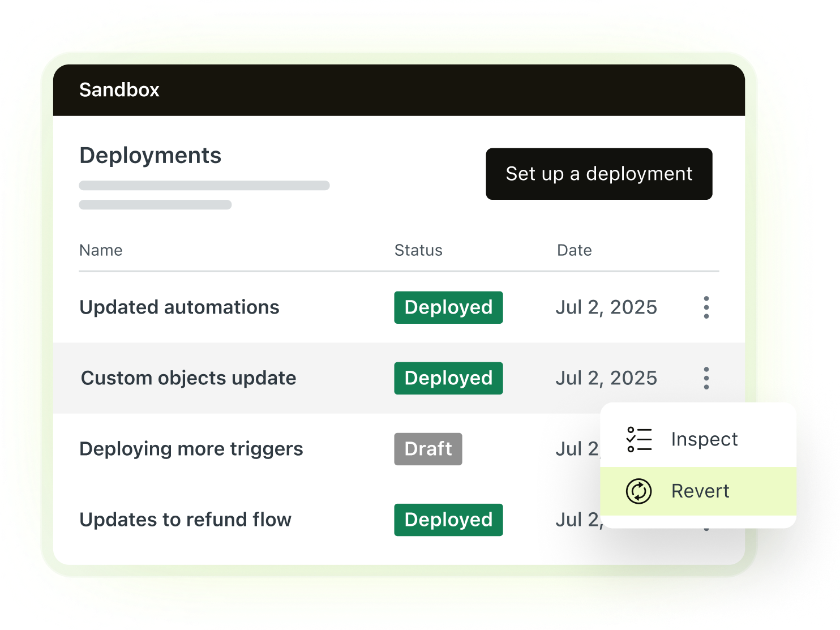Open the kebab menu for Custom objects update
840x630 pixels.
click(x=706, y=378)
